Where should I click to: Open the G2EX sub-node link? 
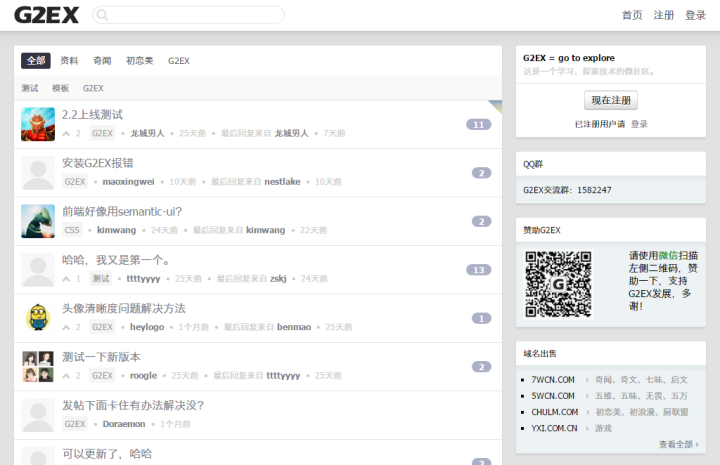[93, 88]
